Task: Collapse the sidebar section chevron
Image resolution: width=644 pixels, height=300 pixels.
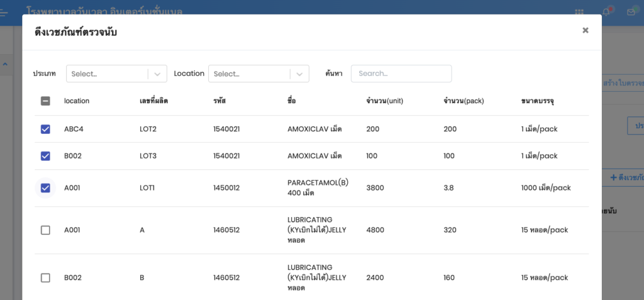Action: click(x=5, y=64)
